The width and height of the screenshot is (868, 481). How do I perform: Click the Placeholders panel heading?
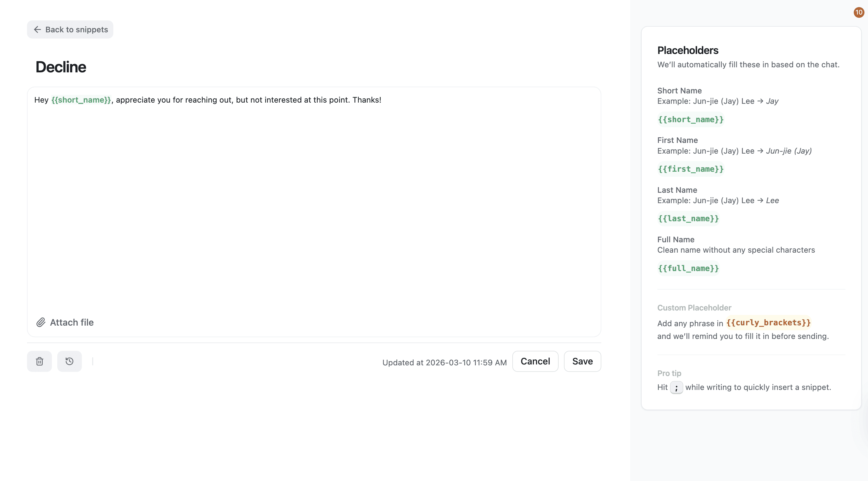[x=688, y=50]
